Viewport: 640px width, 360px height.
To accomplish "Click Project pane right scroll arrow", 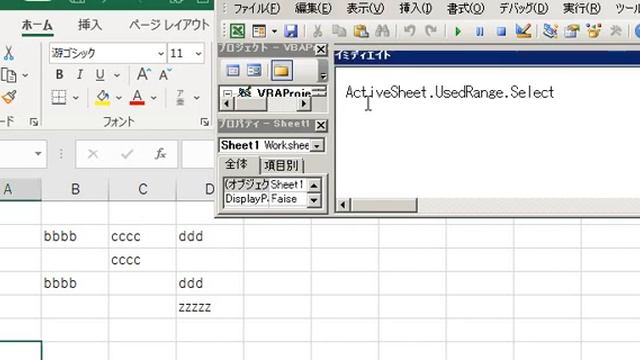I will (x=303, y=104).
